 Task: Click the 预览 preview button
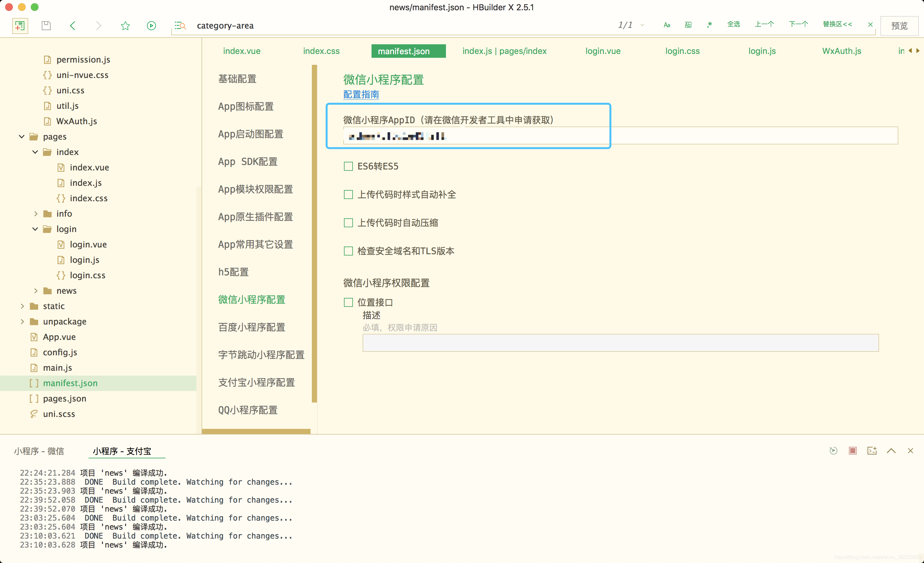[x=899, y=25]
